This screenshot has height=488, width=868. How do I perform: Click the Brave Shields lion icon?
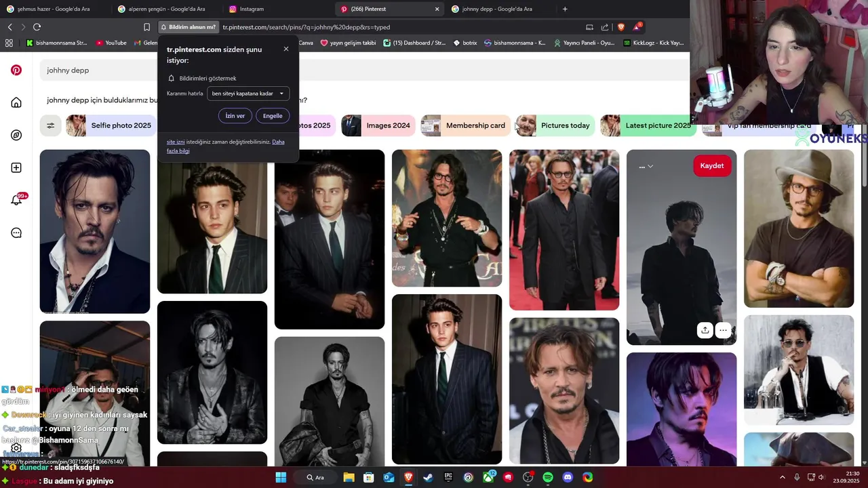tap(620, 27)
